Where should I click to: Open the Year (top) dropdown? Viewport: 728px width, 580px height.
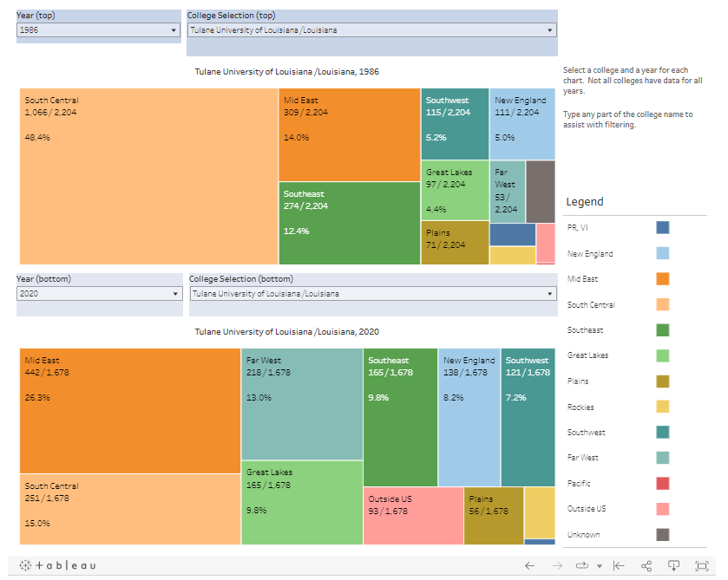click(x=97, y=29)
